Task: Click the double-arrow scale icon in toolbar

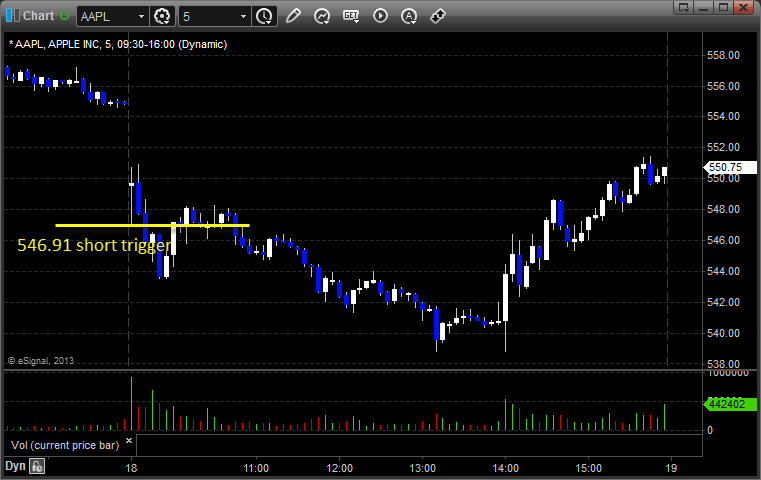Action: (438, 16)
